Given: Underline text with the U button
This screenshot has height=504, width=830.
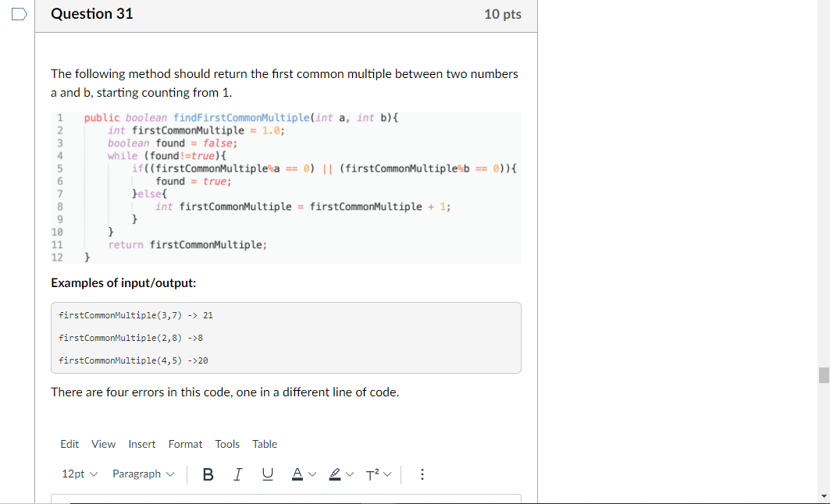Looking at the screenshot, I should click(267, 474).
